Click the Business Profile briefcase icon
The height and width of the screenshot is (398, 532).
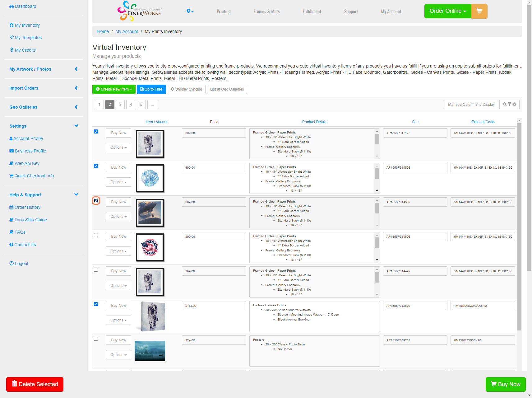pyautogui.click(x=12, y=151)
